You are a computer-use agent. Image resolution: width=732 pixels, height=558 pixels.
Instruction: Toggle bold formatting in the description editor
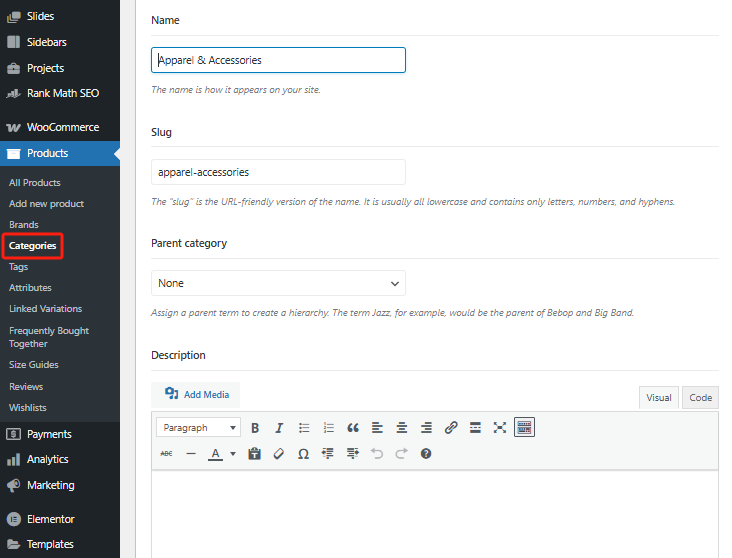pos(255,428)
